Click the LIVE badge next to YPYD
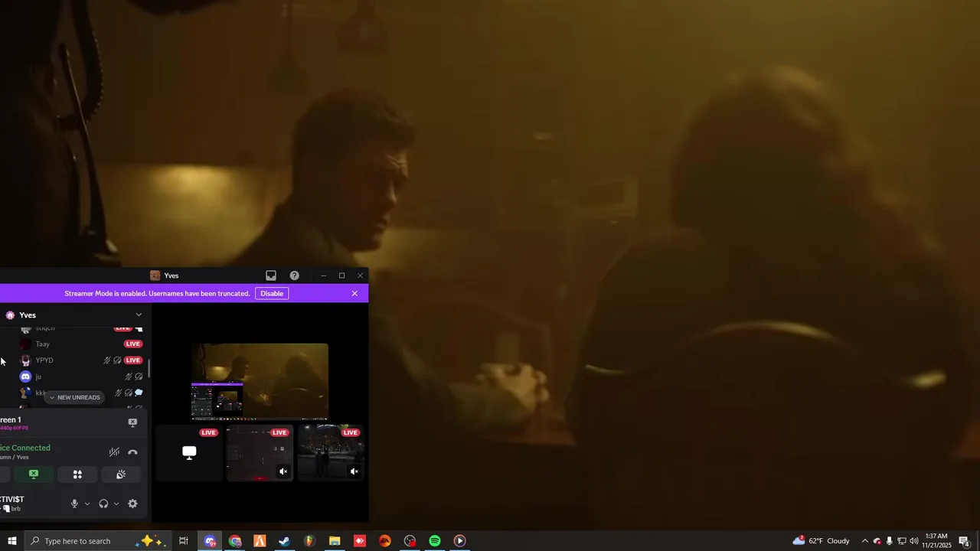 click(133, 360)
